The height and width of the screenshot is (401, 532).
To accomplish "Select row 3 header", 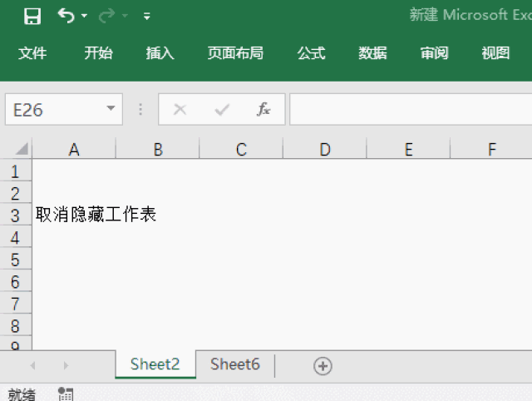I will 16,215.
